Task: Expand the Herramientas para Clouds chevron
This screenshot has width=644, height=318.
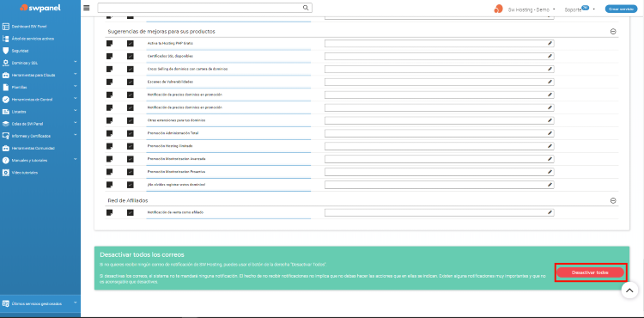Action: 76,74
